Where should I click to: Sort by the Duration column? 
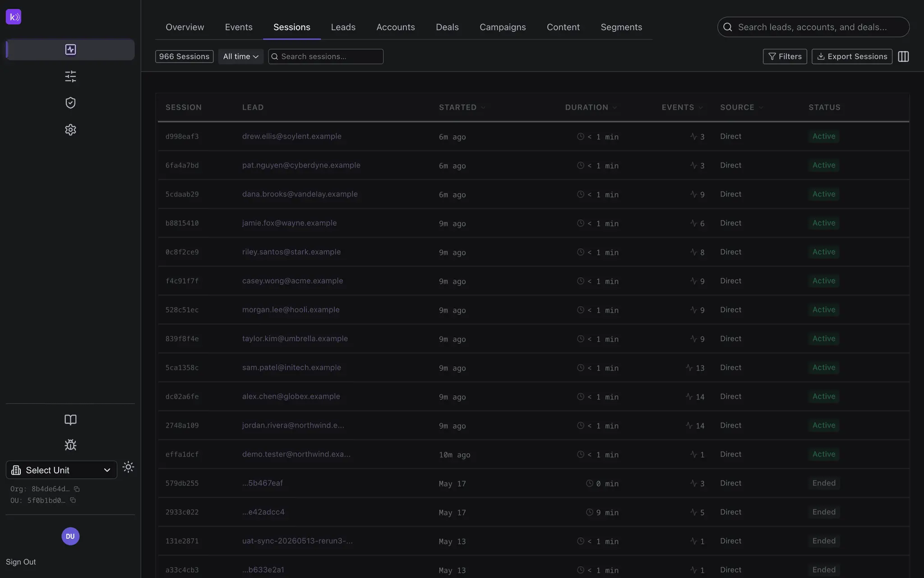591,107
